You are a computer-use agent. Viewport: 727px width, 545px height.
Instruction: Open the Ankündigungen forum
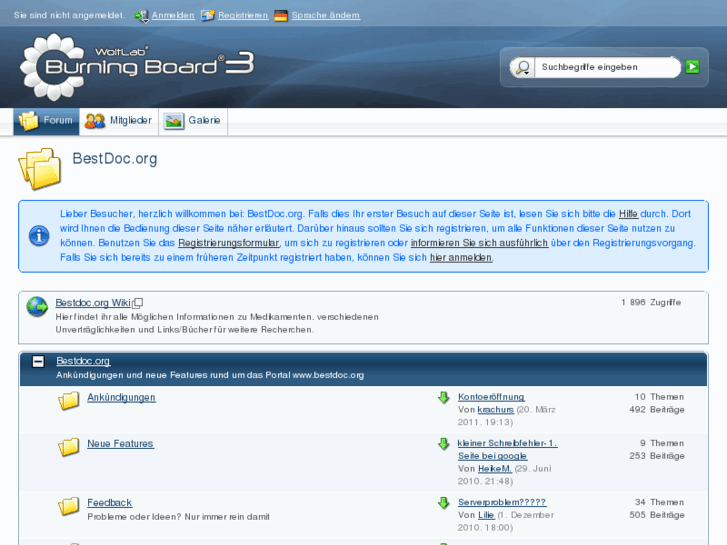pyautogui.click(x=121, y=398)
